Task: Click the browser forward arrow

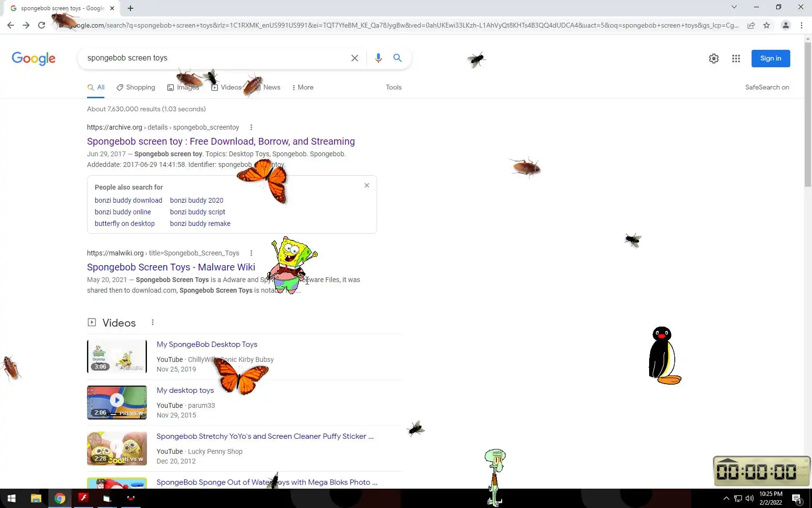Action: [x=26, y=25]
